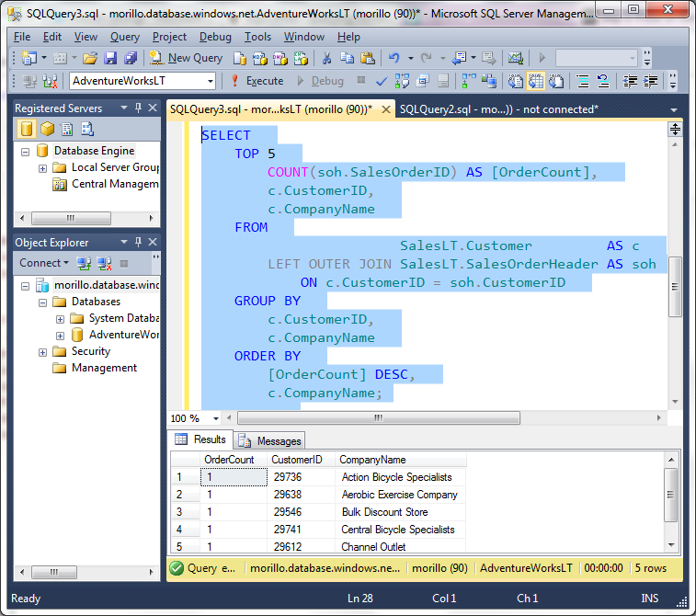Select Database Engine icon in Registered Servers

(x=27, y=129)
